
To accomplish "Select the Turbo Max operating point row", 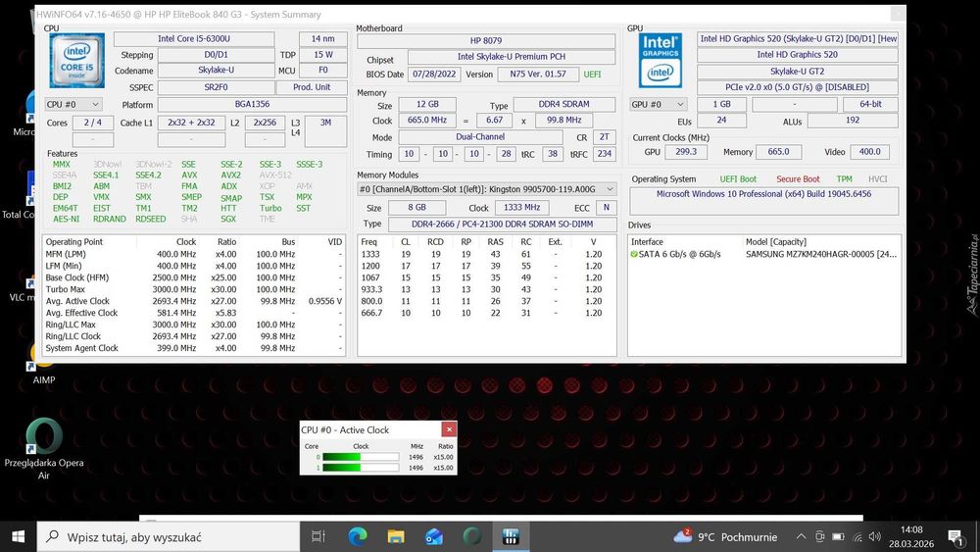I will (x=194, y=289).
